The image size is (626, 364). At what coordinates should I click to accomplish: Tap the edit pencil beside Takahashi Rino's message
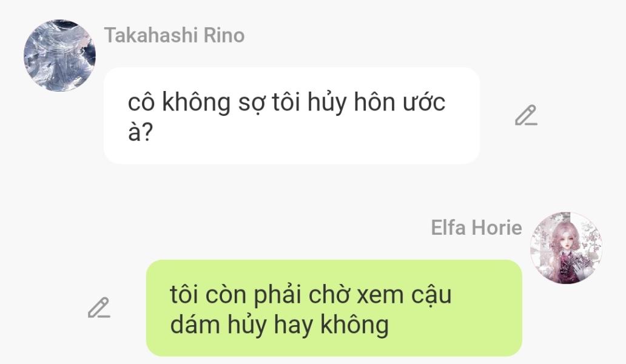click(526, 115)
